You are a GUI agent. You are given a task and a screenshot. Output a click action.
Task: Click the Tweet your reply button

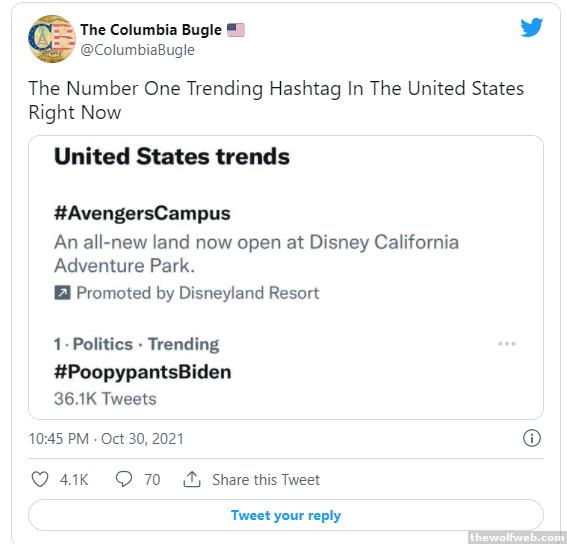click(286, 515)
